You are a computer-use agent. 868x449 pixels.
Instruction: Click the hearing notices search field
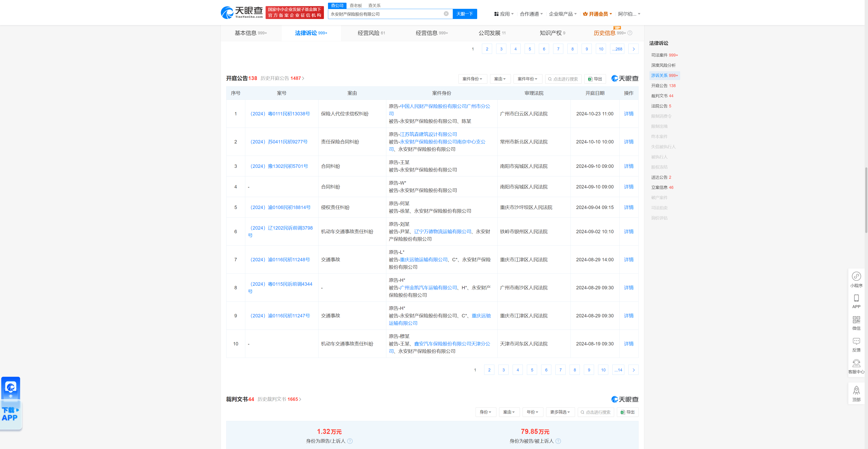click(563, 79)
